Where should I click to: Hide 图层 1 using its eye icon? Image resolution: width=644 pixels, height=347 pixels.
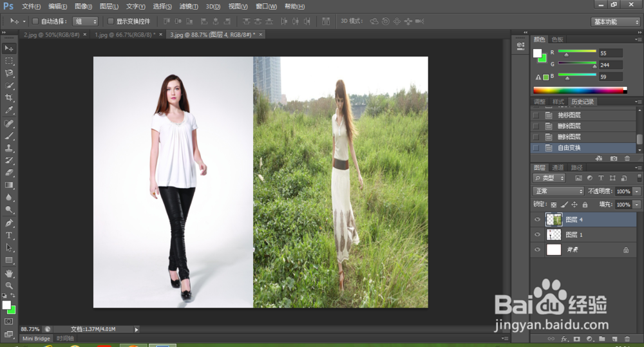[538, 235]
